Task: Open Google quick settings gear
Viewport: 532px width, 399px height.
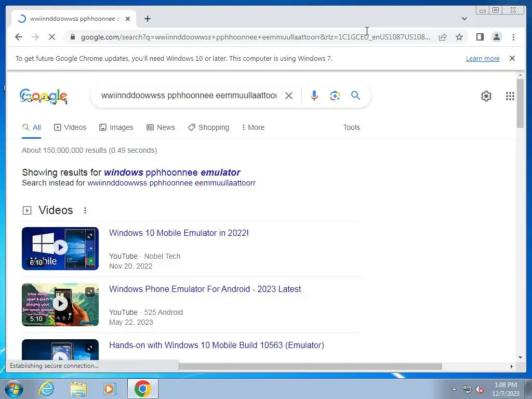Action: click(x=486, y=96)
